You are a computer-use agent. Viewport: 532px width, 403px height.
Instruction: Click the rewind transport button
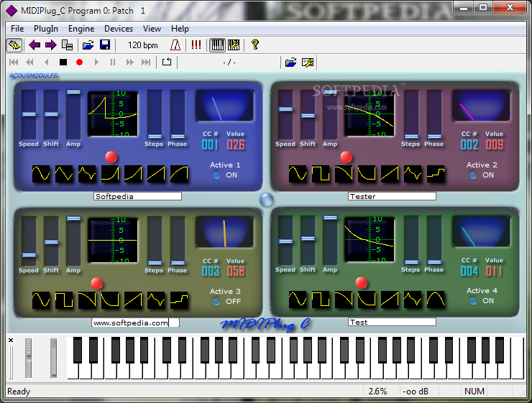tap(30, 62)
